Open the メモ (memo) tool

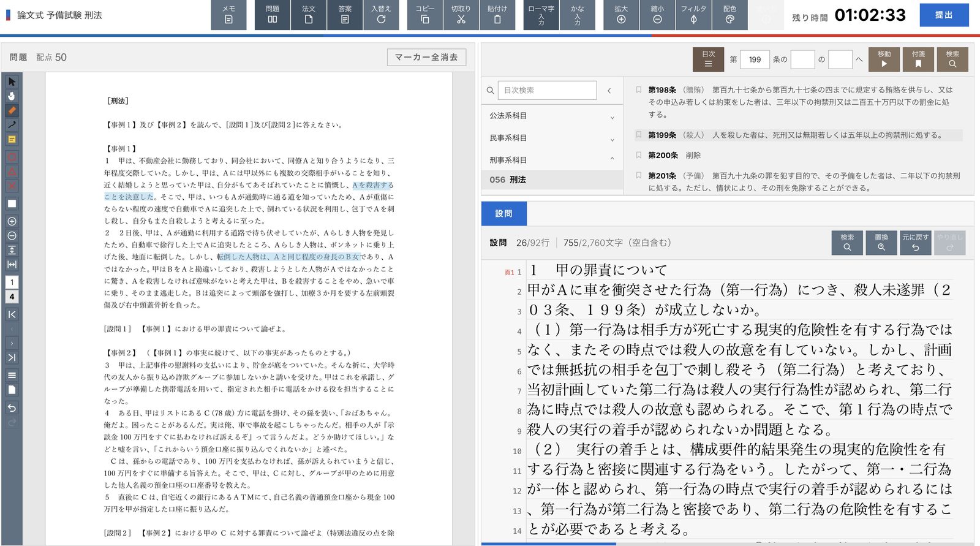click(x=228, y=15)
